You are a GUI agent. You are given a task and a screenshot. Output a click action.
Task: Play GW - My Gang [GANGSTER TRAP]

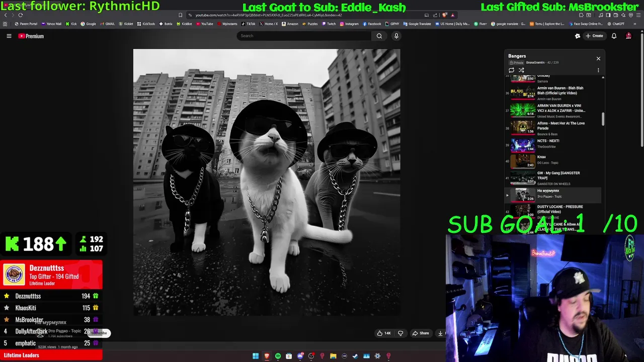(553, 178)
